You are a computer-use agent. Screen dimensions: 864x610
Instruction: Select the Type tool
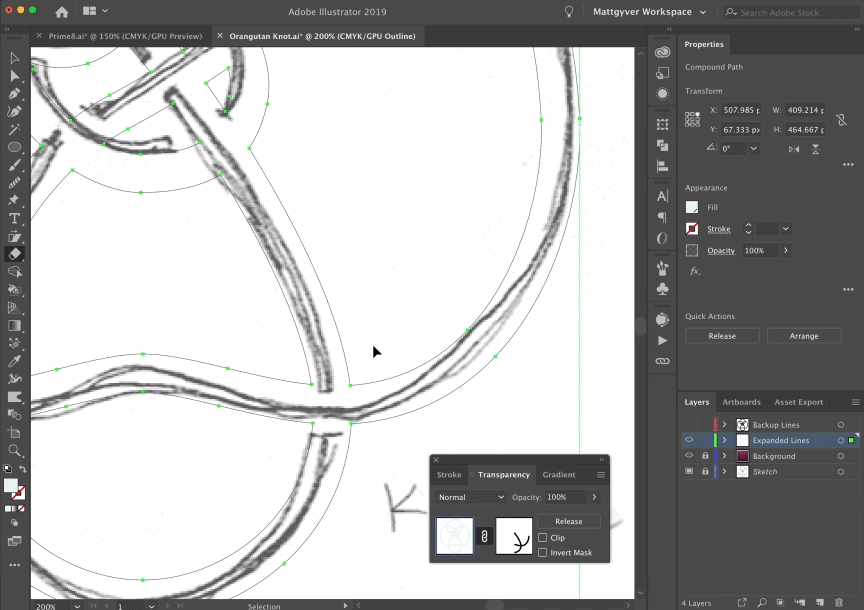(x=14, y=218)
